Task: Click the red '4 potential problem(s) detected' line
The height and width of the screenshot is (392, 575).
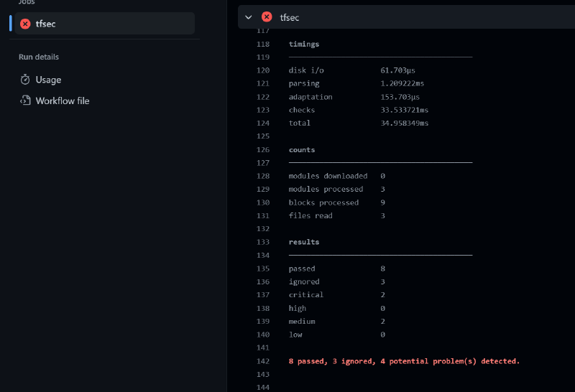Action: [x=403, y=361]
